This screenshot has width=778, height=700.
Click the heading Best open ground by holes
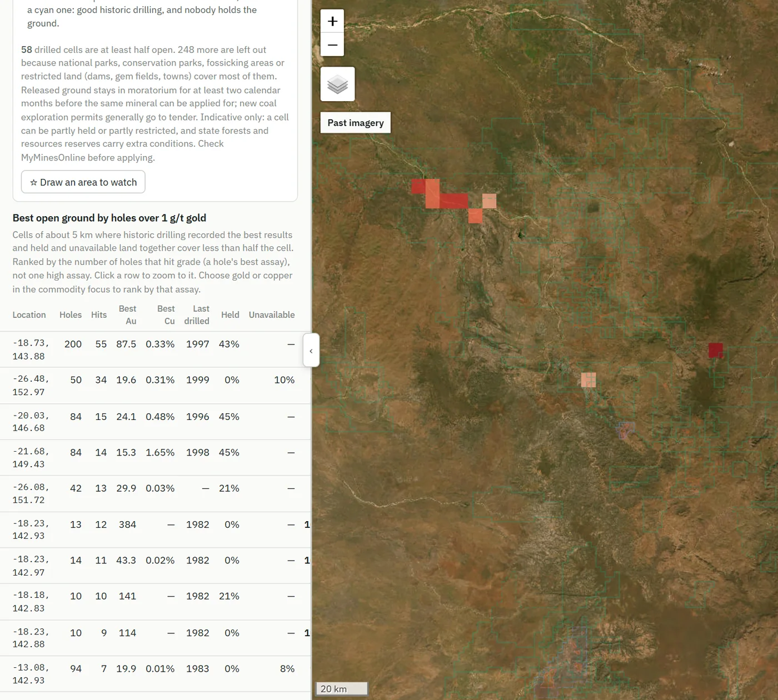coord(109,218)
